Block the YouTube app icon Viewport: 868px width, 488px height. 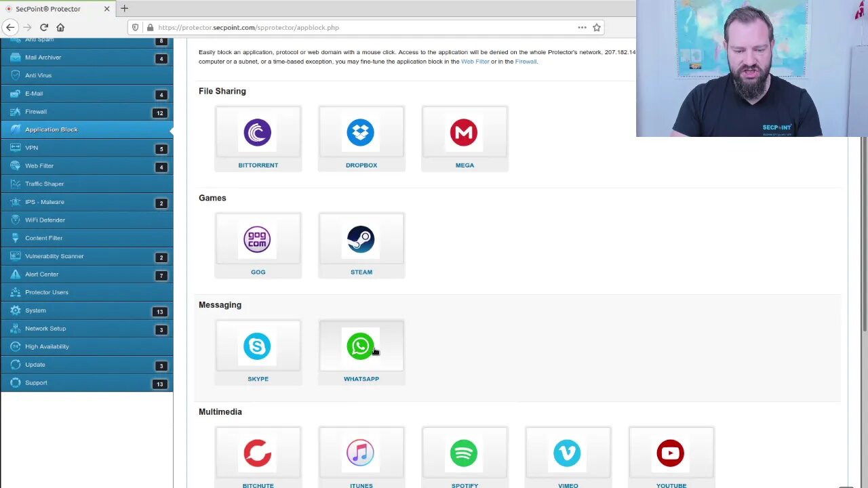coord(671,453)
